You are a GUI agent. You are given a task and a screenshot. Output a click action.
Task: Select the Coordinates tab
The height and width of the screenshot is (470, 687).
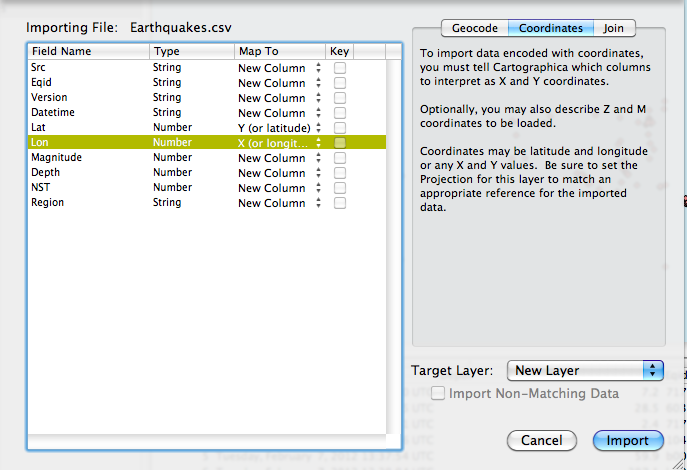550,29
